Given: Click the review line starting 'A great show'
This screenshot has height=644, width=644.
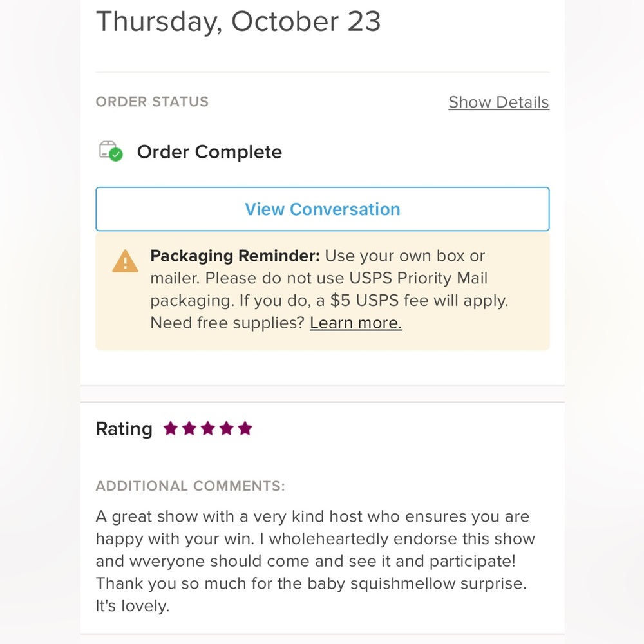Looking at the screenshot, I should (312, 516).
